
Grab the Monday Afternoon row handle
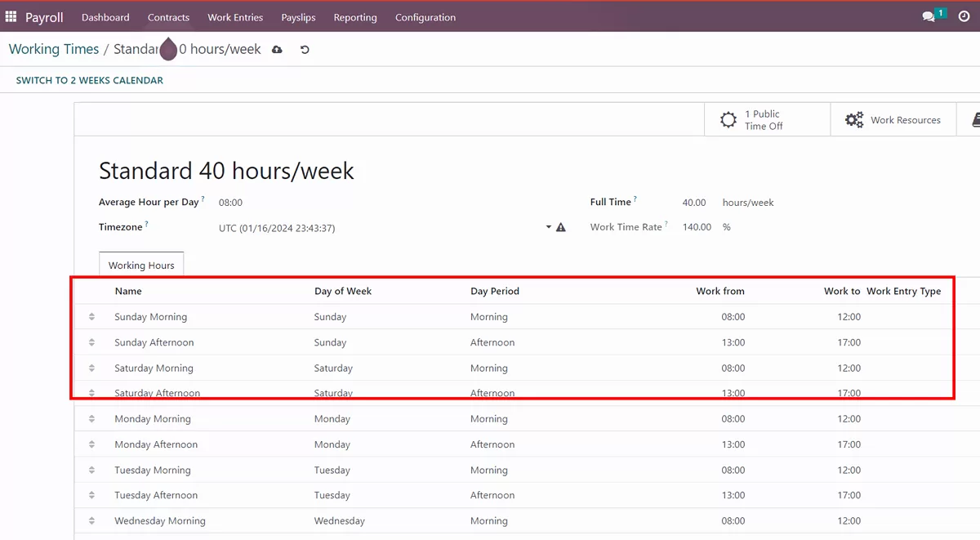(x=91, y=444)
